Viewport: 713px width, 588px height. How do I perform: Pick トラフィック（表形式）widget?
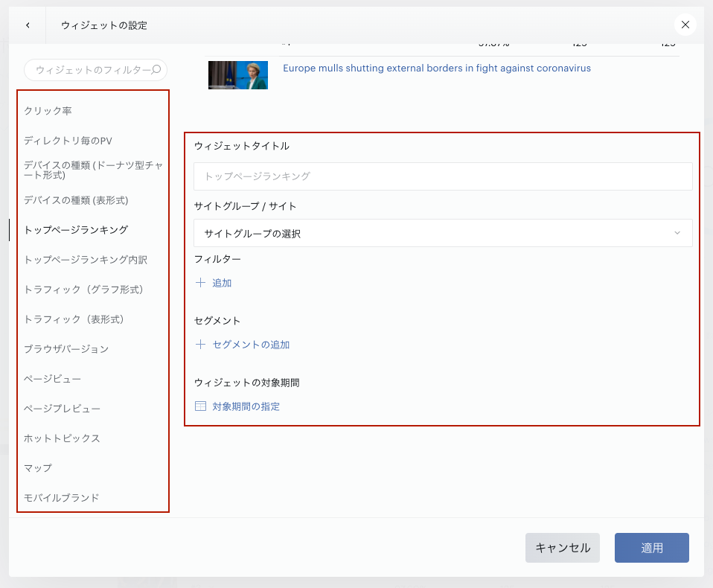point(74,319)
